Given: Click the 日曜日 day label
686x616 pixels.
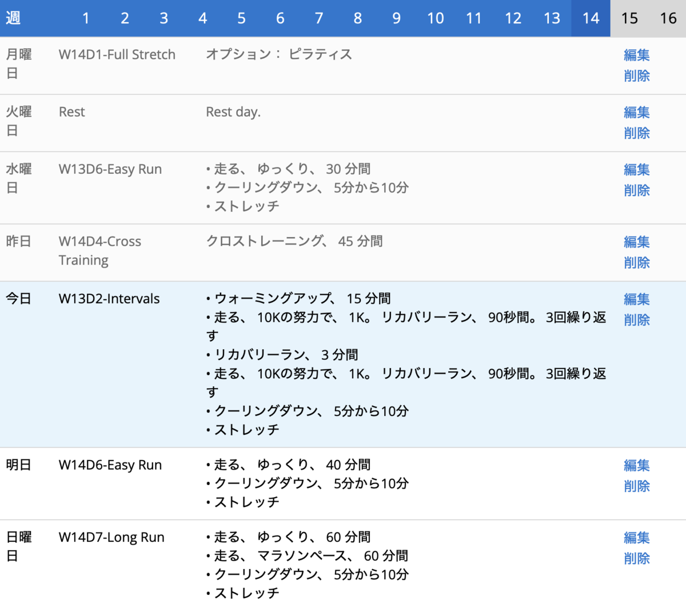Looking at the screenshot, I should click(18, 546).
